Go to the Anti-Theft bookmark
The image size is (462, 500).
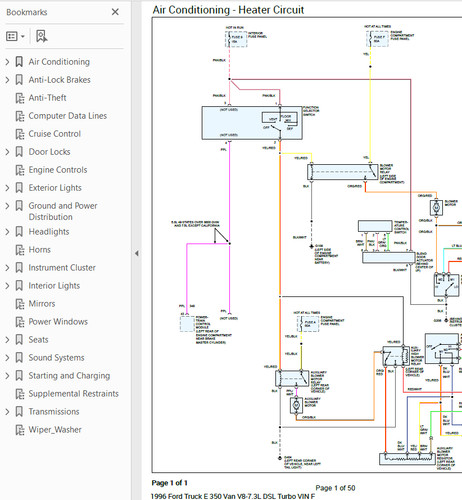(47, 98)
